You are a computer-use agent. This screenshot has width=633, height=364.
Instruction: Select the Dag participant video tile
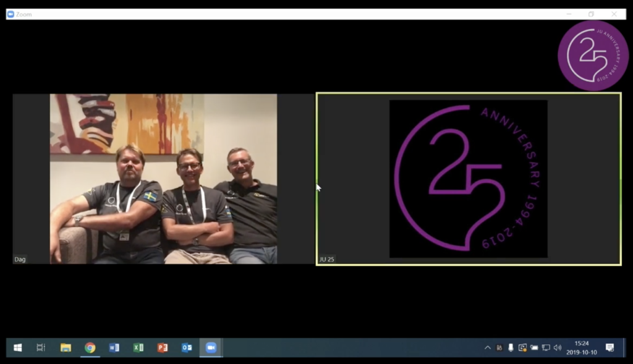tap(163, 179)
